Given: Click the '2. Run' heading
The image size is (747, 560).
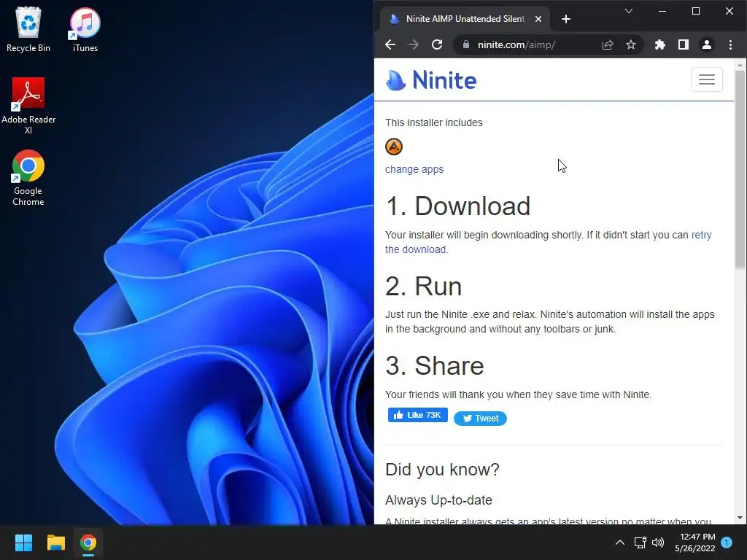Looking at the screenshot, I should click(424, 286).
